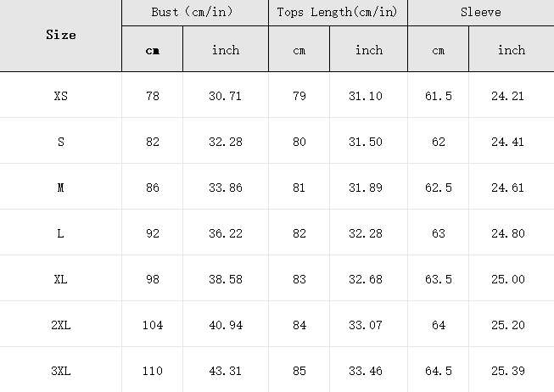Select the bold cm subheader under Bust
Viewport: 554px width, 392px height.
[x=152, y=51]
